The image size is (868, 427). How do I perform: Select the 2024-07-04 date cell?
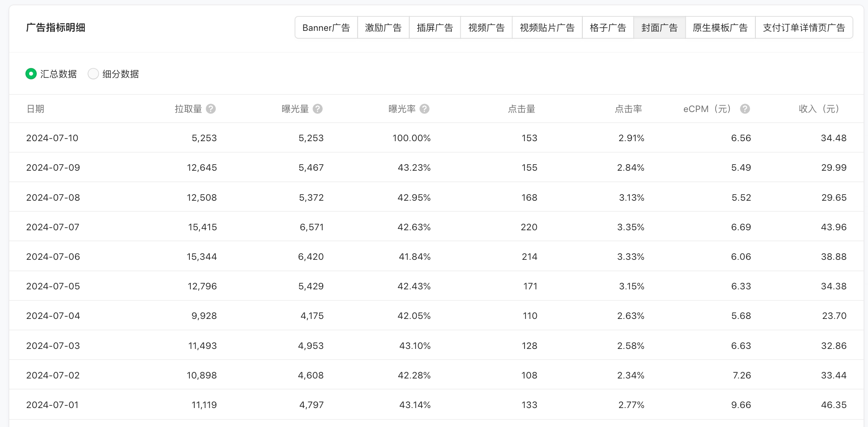53,316
